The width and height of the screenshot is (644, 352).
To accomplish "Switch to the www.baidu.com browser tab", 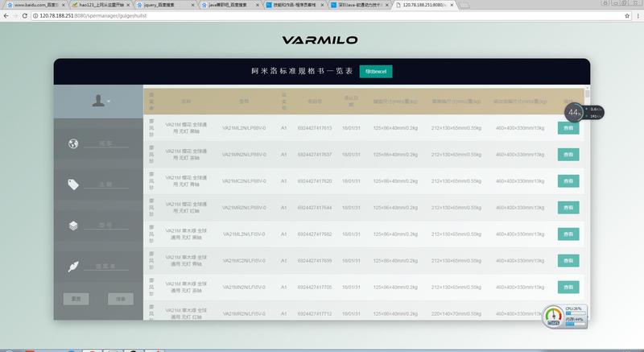I will pos(34,5).
